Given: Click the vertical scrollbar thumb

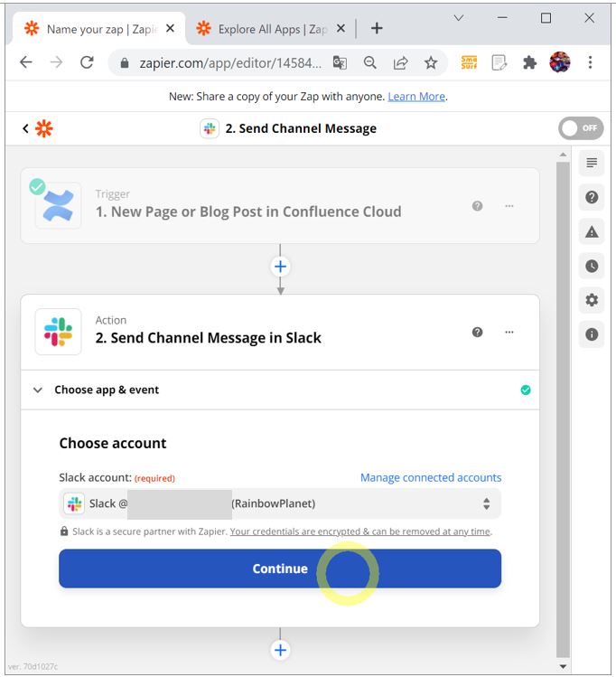Looking at the screenshot, I should click(563, 409).
